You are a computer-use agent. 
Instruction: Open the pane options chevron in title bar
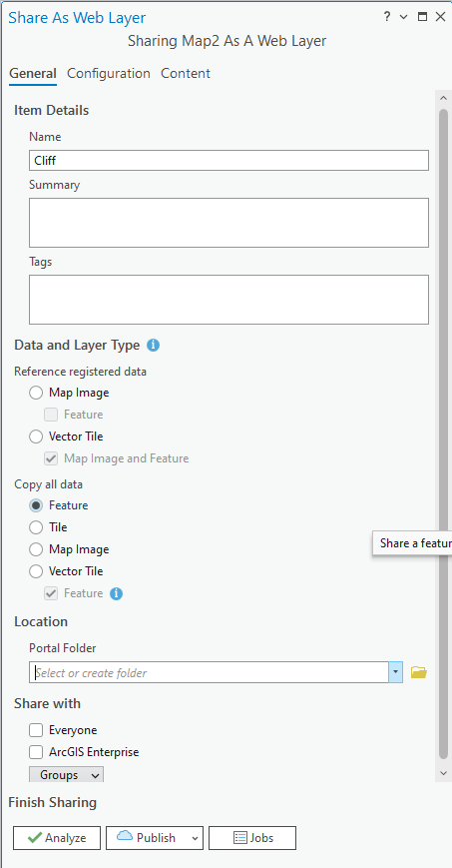pos(404,17)
